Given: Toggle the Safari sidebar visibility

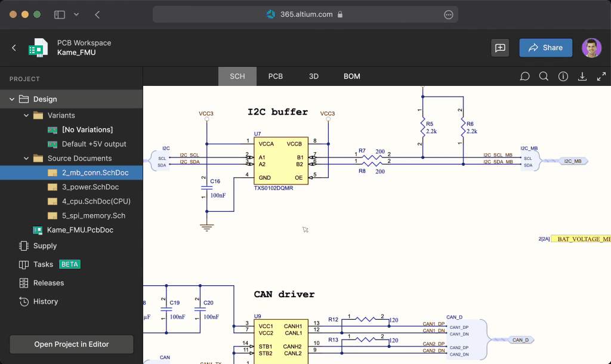Looking at the screenshot, I should tap(60, 14).
